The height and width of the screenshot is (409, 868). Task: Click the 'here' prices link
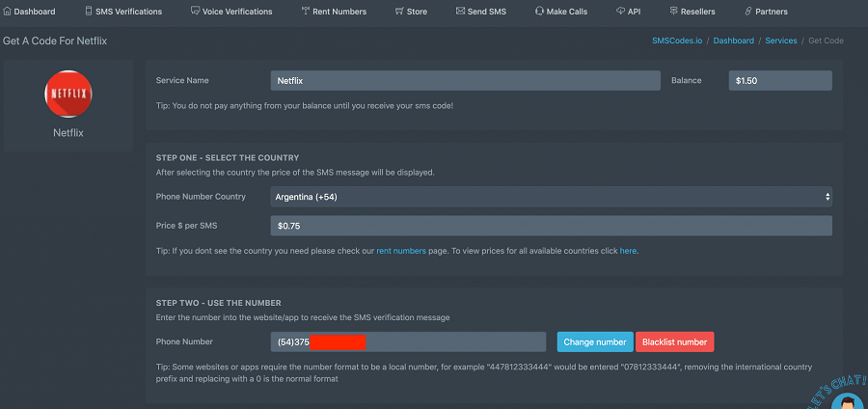pos(628,251)
